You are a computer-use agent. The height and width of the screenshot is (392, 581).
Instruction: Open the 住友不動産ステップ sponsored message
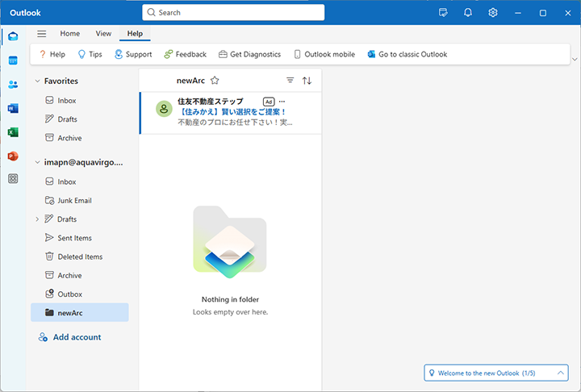coord(231,113)
